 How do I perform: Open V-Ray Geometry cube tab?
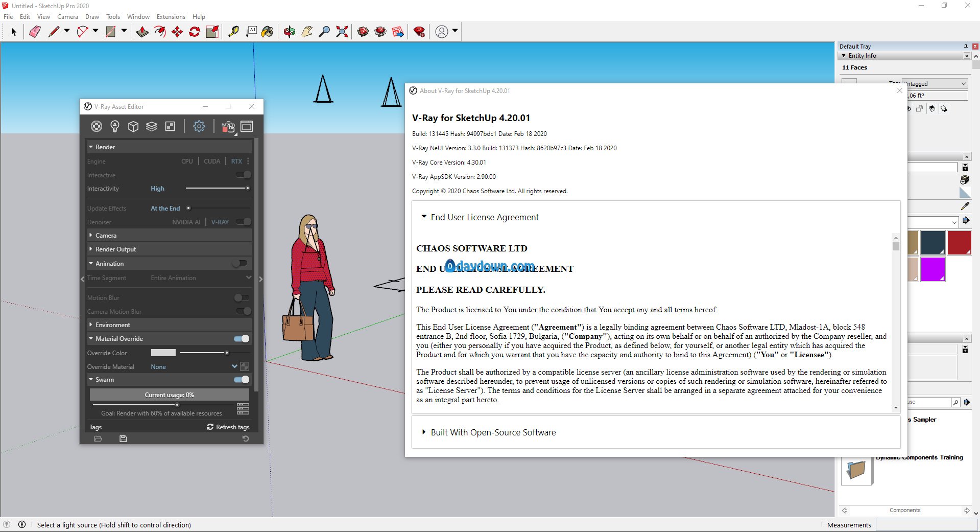pos(133,126)
